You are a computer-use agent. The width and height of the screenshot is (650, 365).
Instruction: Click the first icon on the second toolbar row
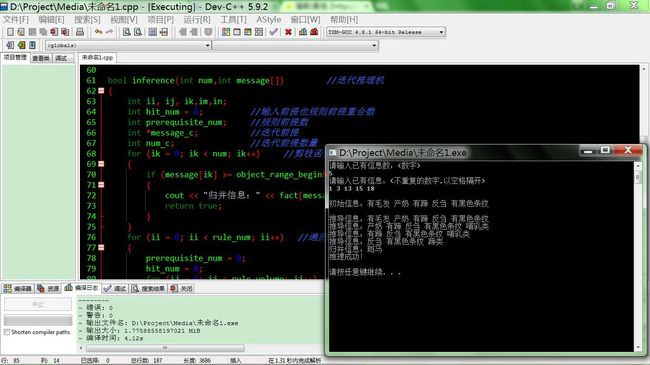click(x=10, y=45)
